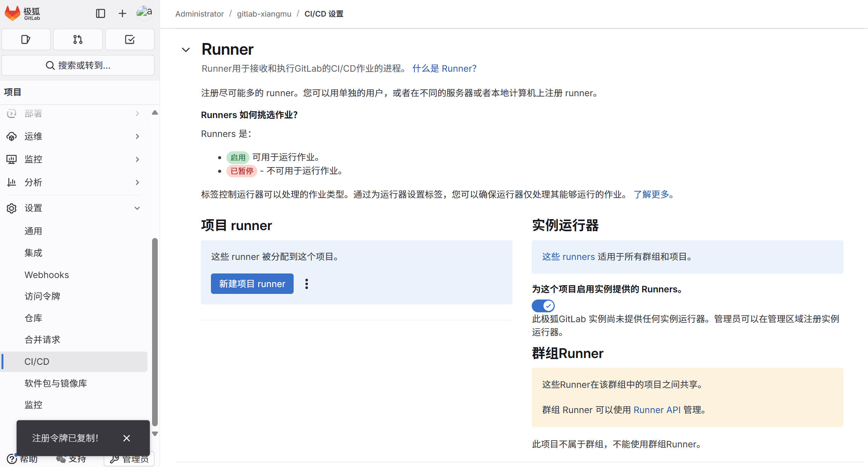
Task: Click the Analyze (分析) chart icon
Action: [12, 183]
